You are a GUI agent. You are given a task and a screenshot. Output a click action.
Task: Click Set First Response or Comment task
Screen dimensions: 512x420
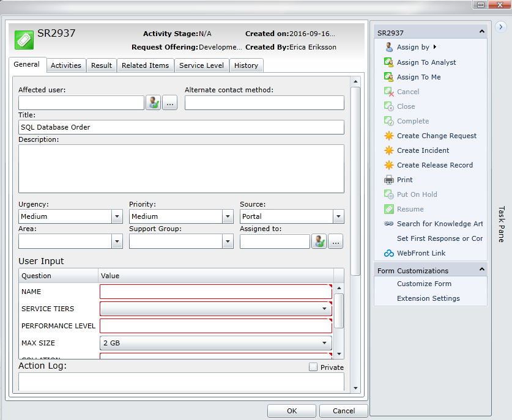(439, 238)
